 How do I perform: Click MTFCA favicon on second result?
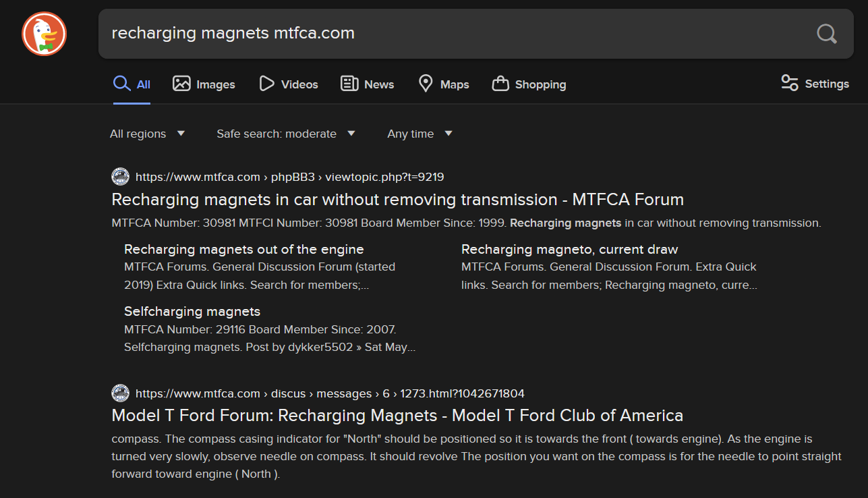120,393
